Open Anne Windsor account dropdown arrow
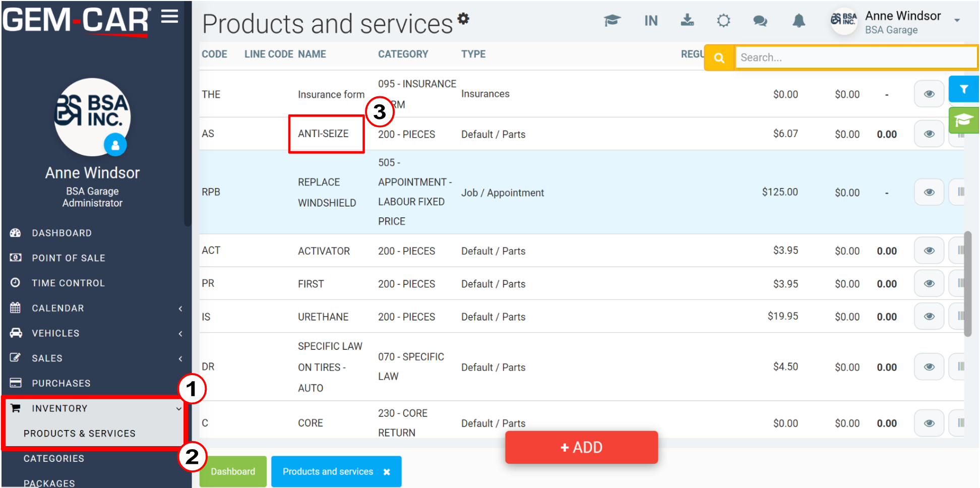The image size is (980, 488). [x=957, y=21]
